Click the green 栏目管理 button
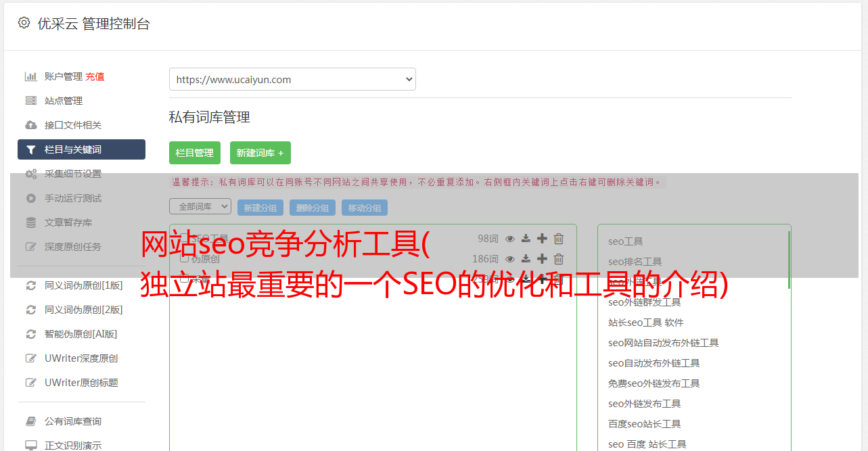This screenshot has height=451, width=868. click(195, 153)
